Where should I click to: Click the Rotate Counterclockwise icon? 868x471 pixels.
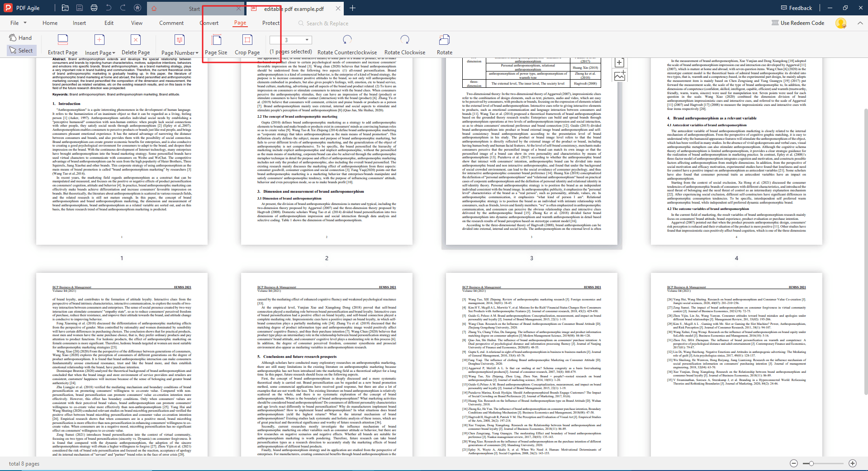coord(347,40)
